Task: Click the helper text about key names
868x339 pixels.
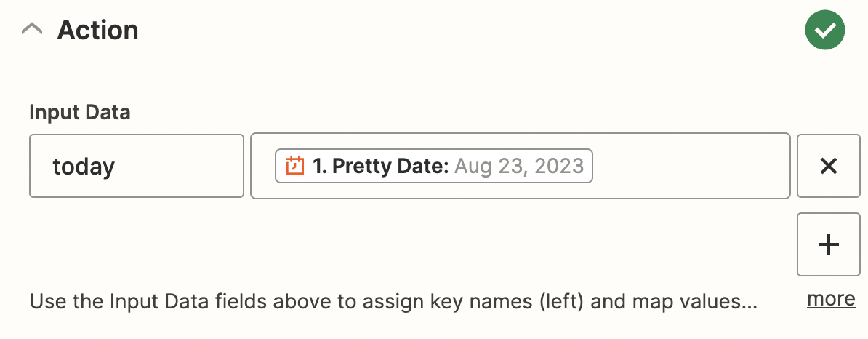Action: coord(393,302)
